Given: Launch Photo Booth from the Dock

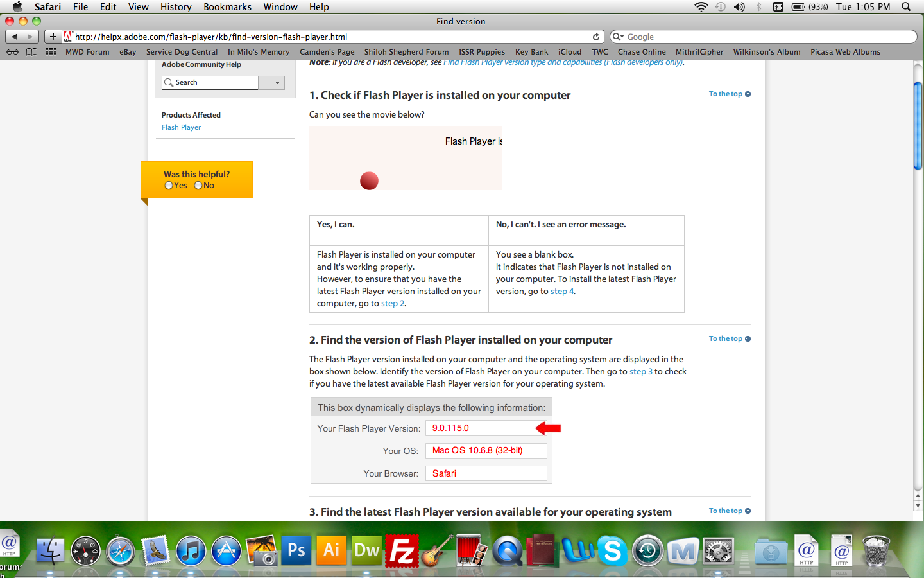Looking at the screenshot, I should pos(472,551).
